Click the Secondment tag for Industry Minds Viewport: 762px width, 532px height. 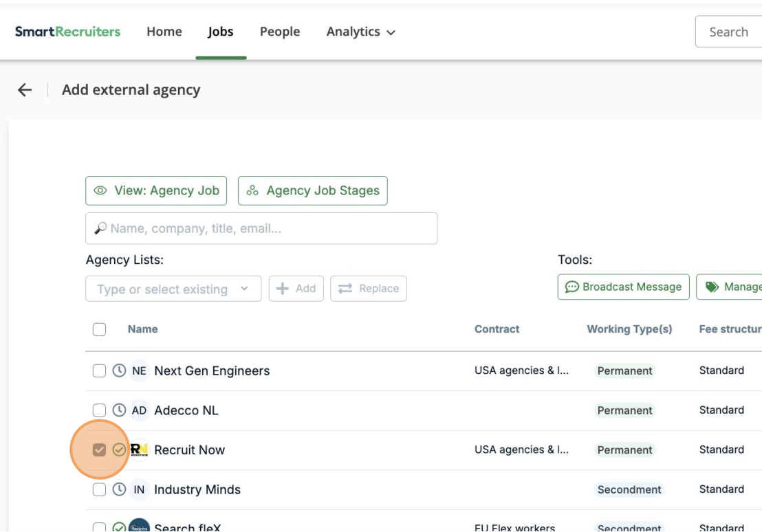(629, 489)
